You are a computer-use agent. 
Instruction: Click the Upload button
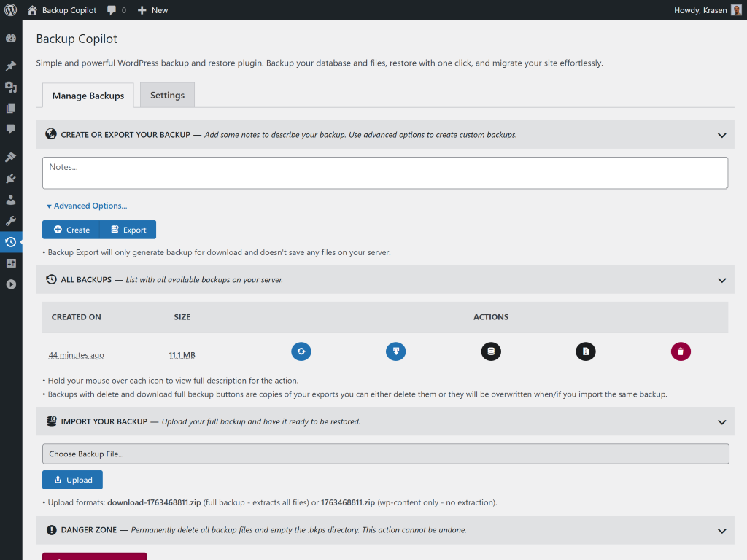[x=72, y=480]
